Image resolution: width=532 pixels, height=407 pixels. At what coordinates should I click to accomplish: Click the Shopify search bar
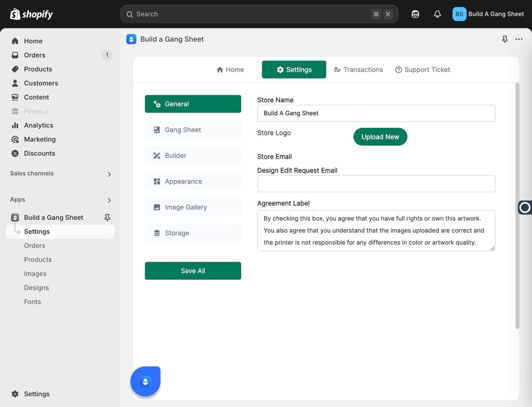coord(259,14)
